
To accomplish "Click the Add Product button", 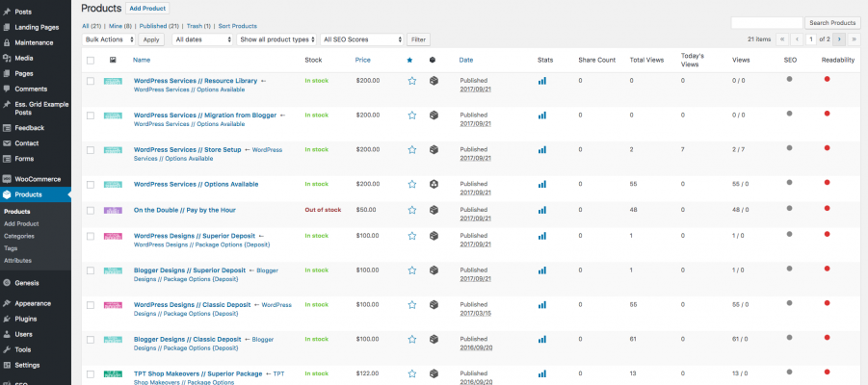I will click(x=147, y=8).
